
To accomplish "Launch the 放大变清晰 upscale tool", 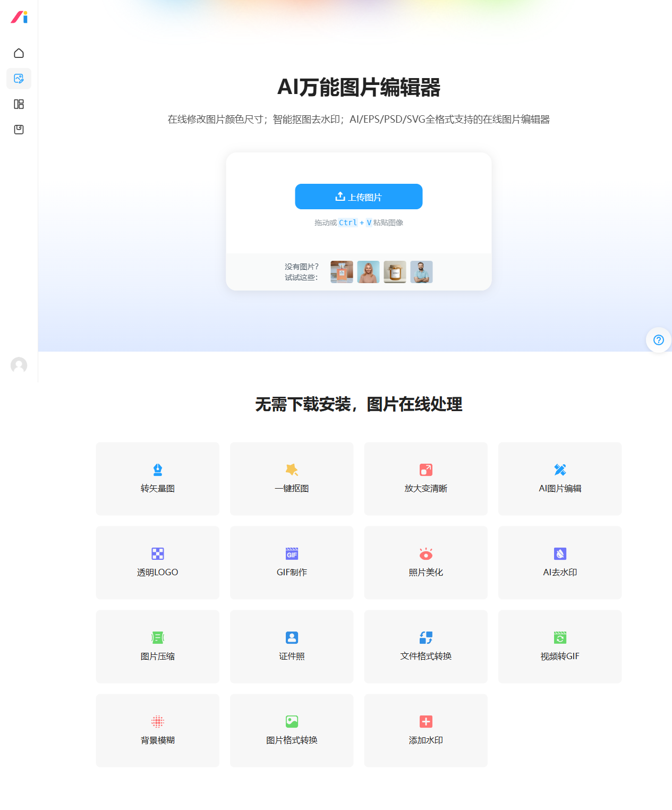I will pyautogui.click(x=426, y=479).
